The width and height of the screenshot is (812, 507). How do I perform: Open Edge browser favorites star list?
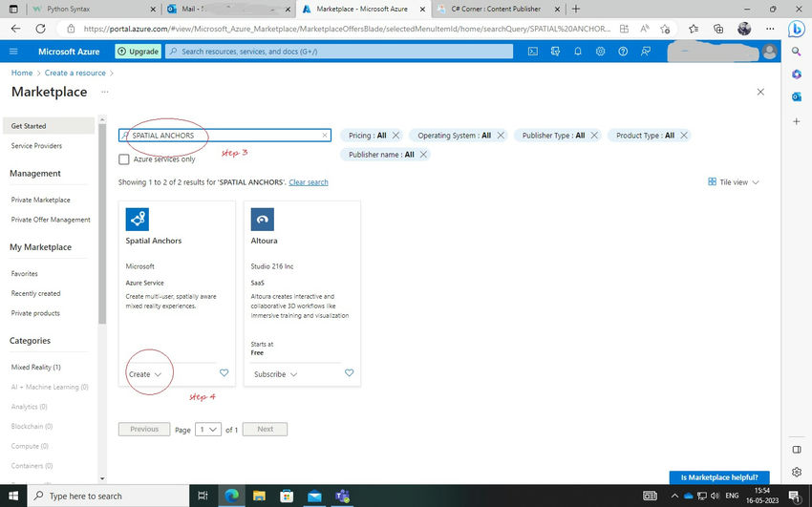(694, 29)
